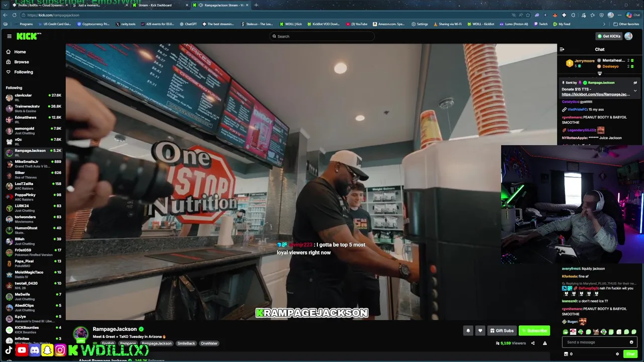The image size is (644, 362).
Task: Open HumxnGhxst channel in sidebar
Action: click(x=33, y=230)
